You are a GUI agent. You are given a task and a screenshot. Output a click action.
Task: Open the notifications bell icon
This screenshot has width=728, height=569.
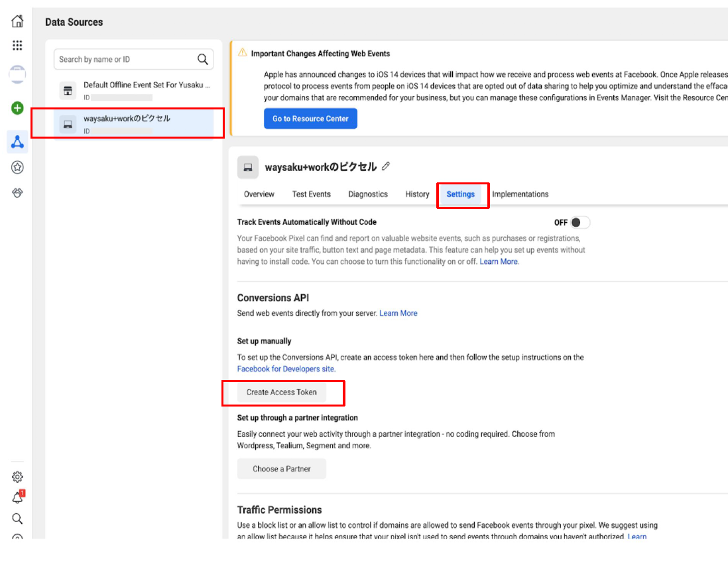(17, 498)
